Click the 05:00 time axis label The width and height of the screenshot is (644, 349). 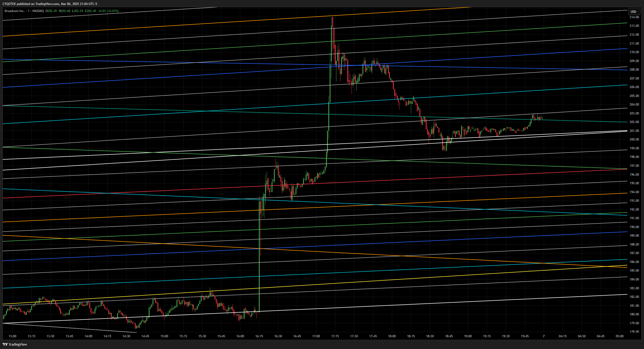pyautogui.click(x=620, y=336)
